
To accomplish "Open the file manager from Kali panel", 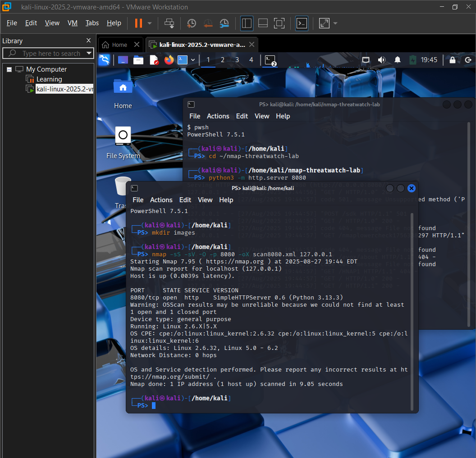I will pos(138,60).
